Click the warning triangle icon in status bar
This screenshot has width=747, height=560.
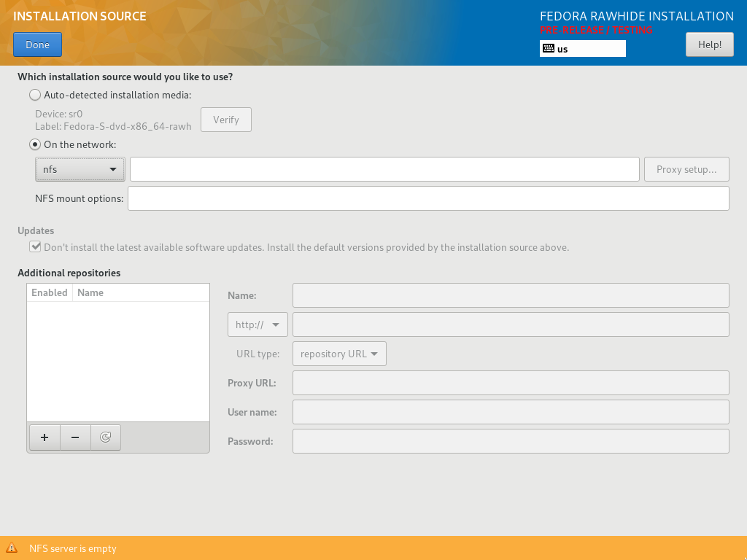pyautogui.click(x=12, y=548)
